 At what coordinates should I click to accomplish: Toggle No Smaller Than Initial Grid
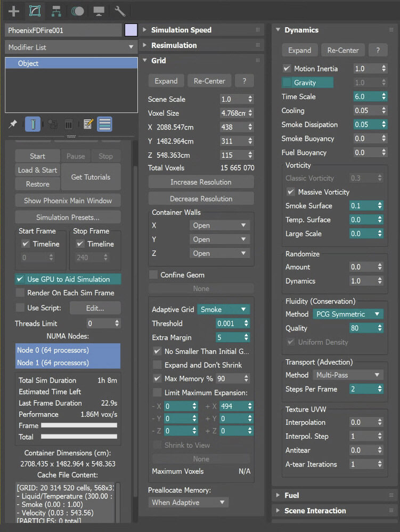tap(157, 351)
